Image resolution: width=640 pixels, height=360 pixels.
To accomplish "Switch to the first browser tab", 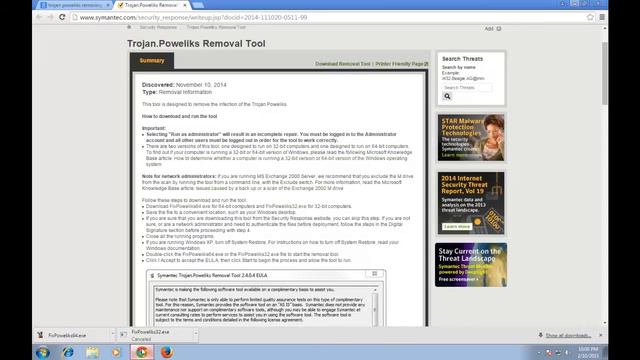I will [73, 5].
